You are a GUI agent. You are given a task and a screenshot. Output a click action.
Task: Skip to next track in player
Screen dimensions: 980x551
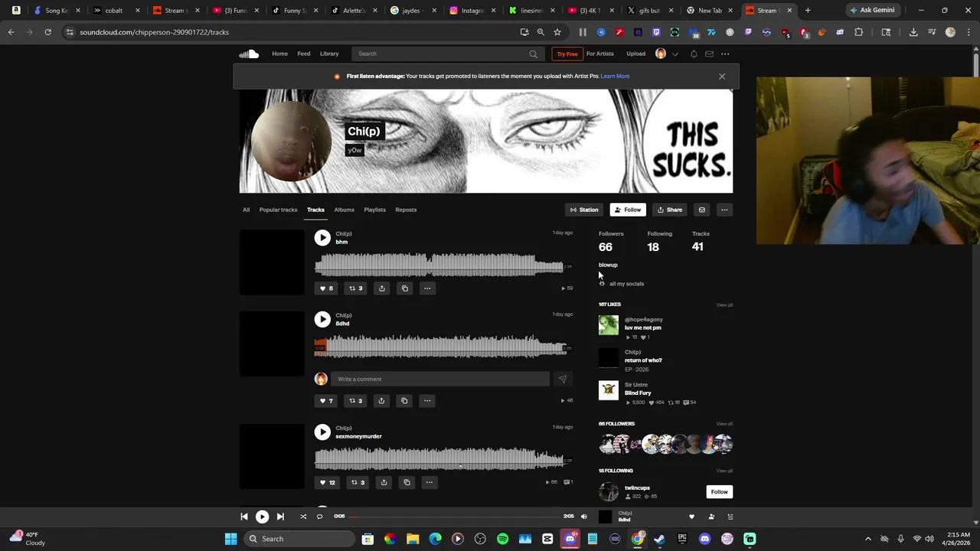(280, 517)
